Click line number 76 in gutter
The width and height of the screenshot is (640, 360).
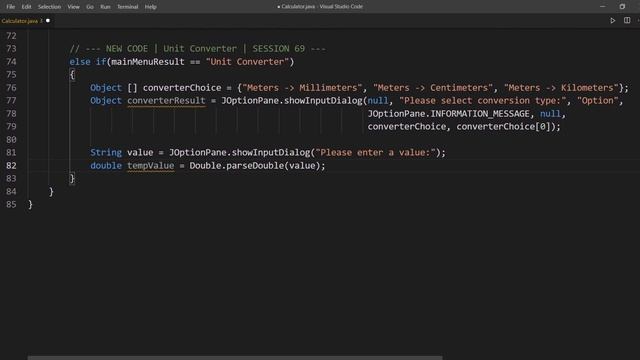click(11, 88)
